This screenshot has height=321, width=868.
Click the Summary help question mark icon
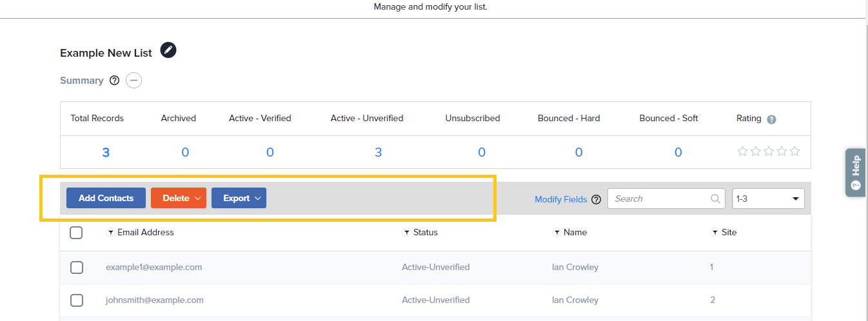pos(115,81)
